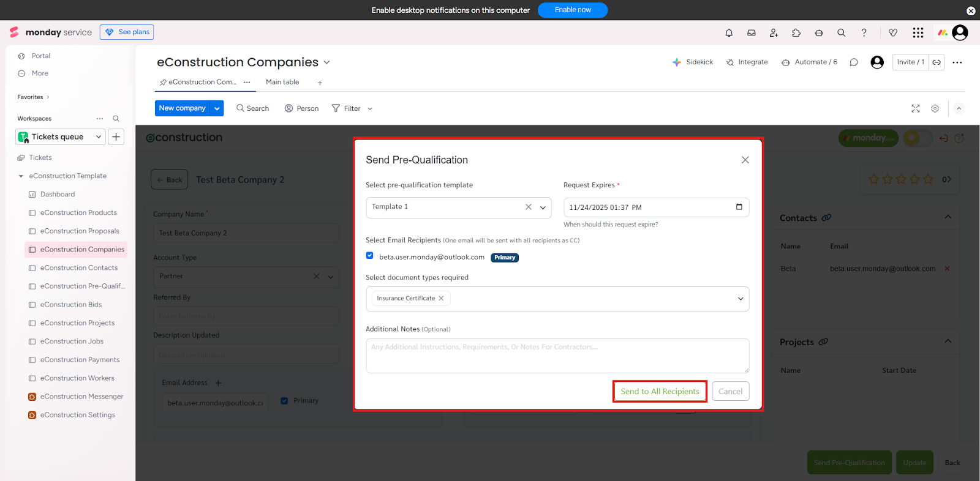This screenshot has width=980, height=481.
Task: Expand the Template 1 dropdown
Action: pos(543,207)
